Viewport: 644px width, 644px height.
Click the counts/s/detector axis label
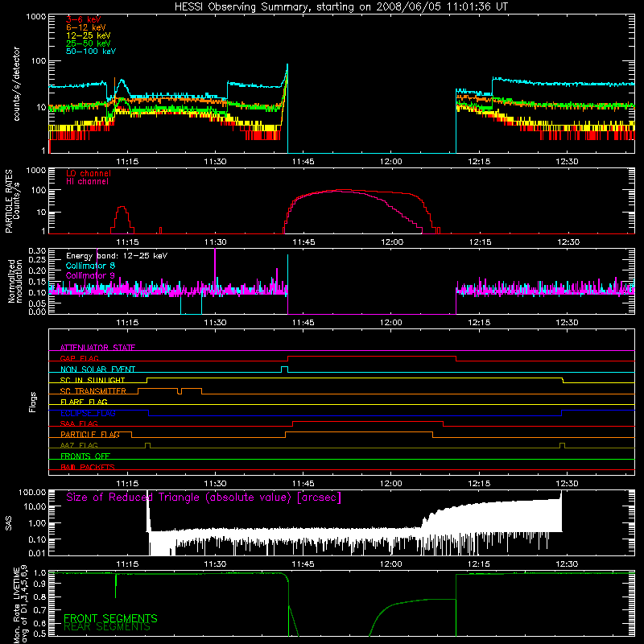click(17, 84)
